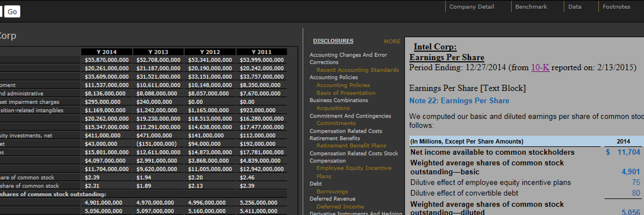644x215 pixels.
Task: Click the Net income available to common stockholders row
Action: click(526, 152)
